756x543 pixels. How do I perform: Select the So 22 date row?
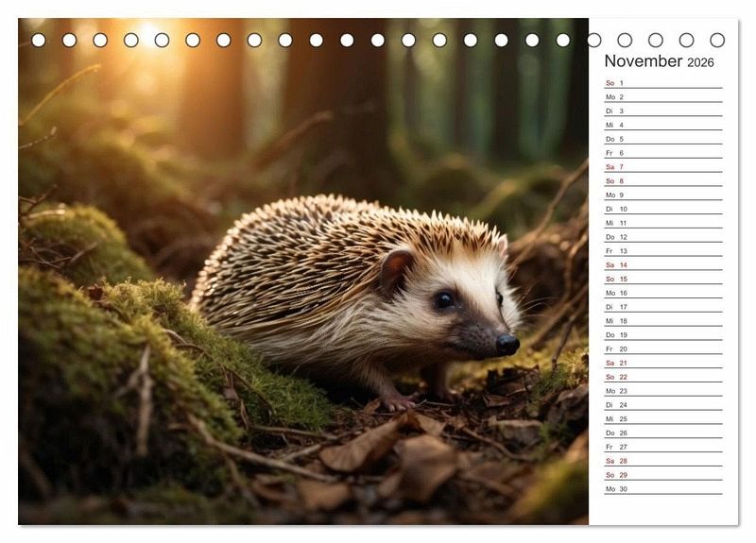[662, 377]
